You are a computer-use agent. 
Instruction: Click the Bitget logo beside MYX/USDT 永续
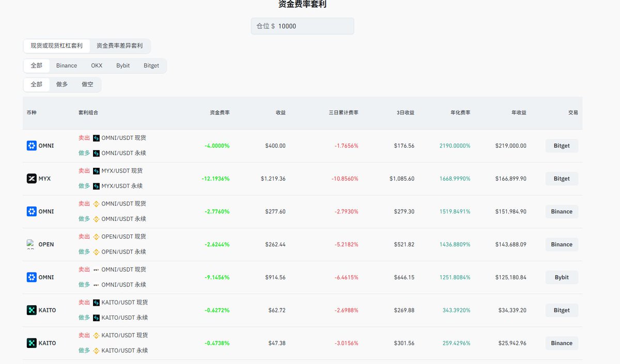tap(96, 186)
